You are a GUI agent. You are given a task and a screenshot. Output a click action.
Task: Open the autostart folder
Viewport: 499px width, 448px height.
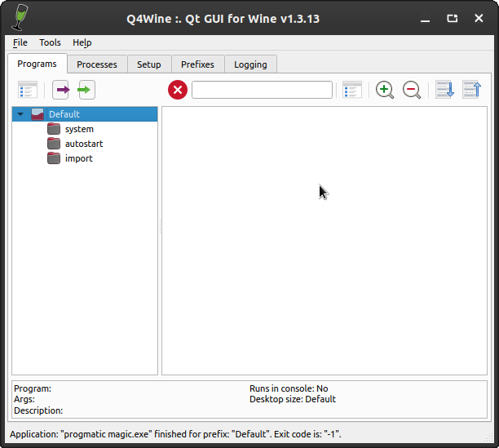(83, 144)
